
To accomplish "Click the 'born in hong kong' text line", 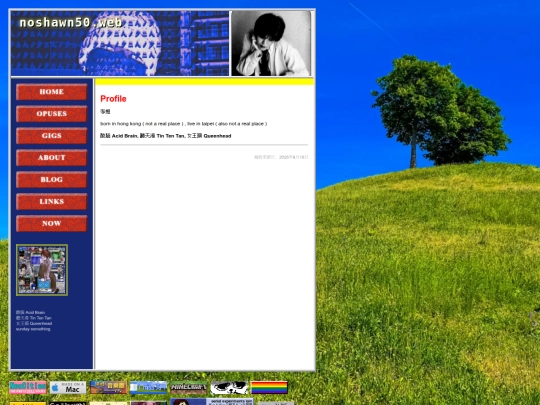I will point(184,124).
